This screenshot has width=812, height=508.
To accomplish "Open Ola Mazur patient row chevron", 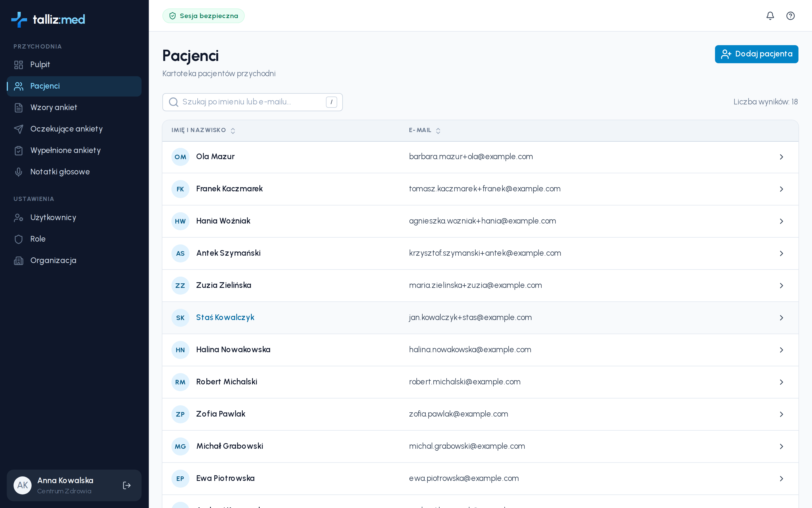I will click(782, 157).
